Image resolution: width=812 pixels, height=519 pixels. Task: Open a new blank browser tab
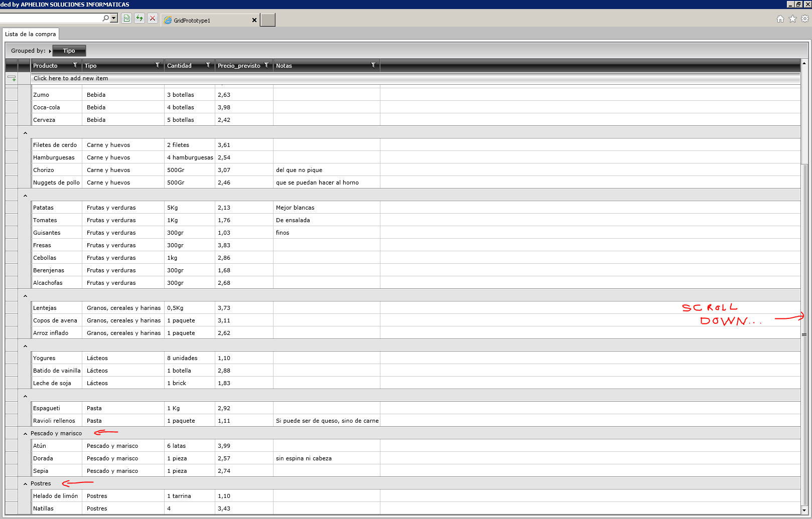tap(267, 20)
